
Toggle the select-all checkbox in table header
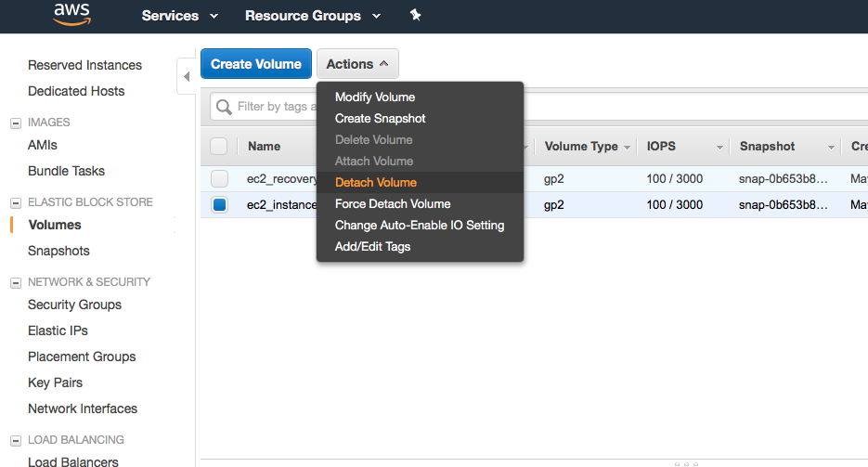point(219,146)
